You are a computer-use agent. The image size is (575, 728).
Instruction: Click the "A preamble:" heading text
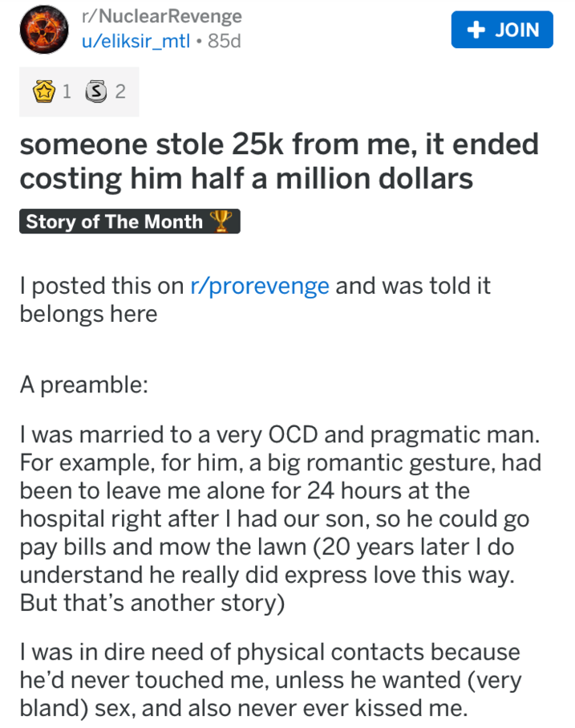click(x=83, y=384)
